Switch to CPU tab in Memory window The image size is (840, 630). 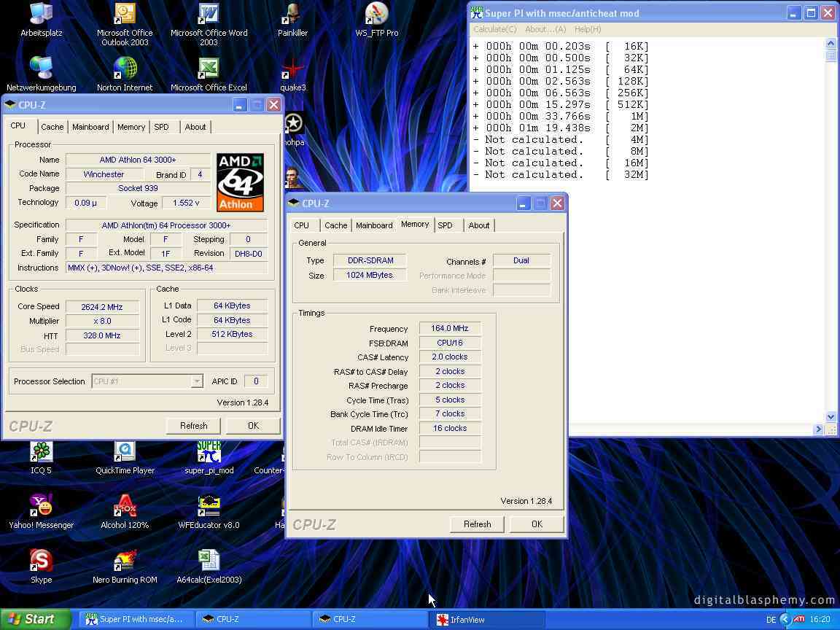302,225
